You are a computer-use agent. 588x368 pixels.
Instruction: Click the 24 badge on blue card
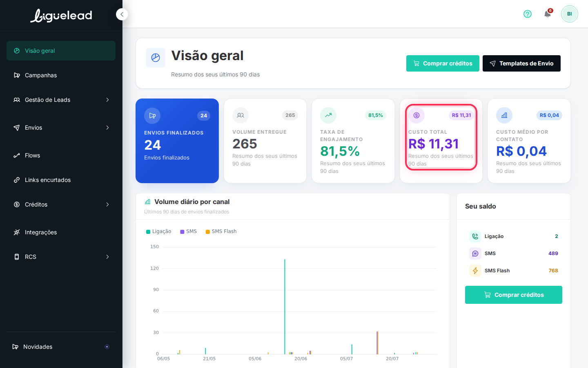[x=204, y=116]
